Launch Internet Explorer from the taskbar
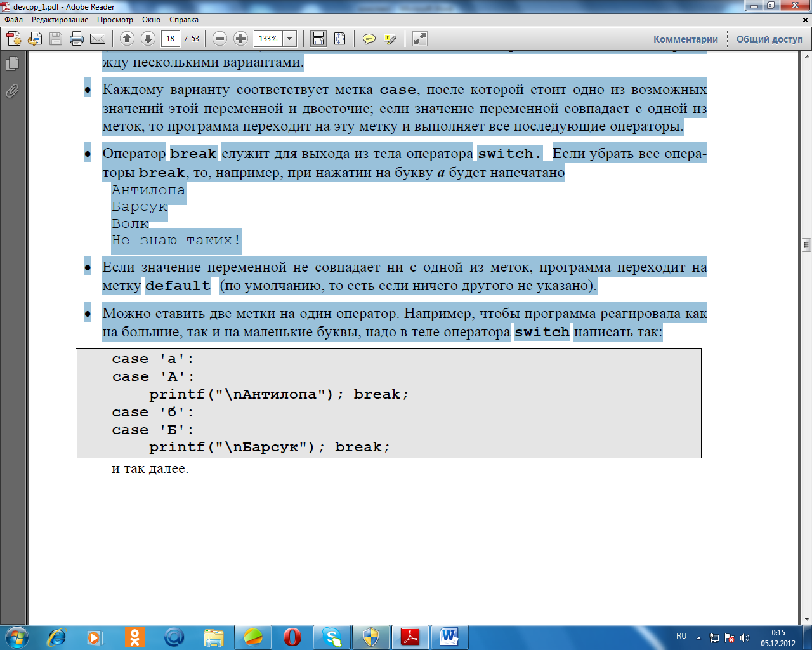Viewport: 812px width, 650px height. [56, 637]
